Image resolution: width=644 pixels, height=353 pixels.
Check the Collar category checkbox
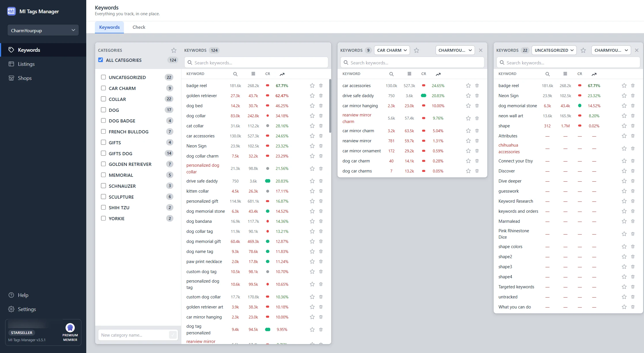click(103, 99)
